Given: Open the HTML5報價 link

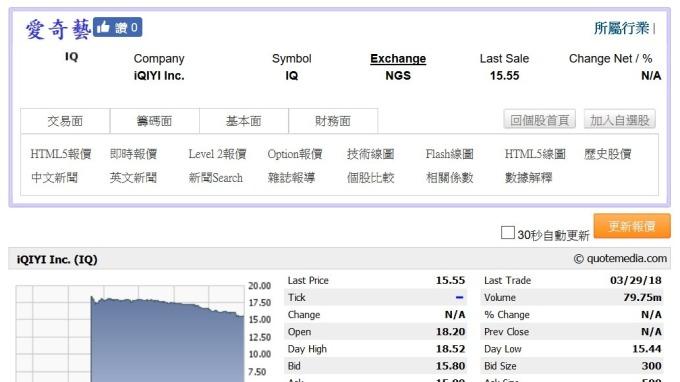Looking at the screenshot, I should point(61,154).
